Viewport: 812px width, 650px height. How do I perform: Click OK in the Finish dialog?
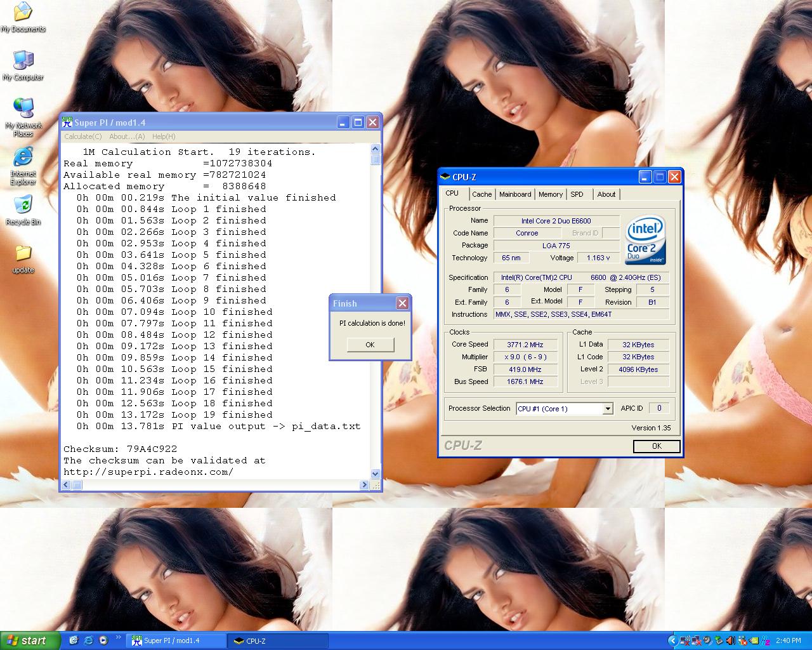[370, 345]
